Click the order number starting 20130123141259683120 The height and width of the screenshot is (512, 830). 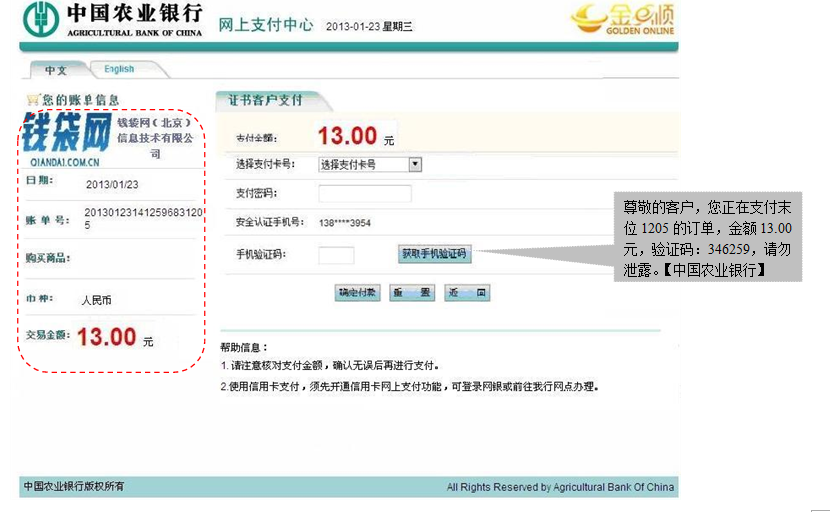143,219
